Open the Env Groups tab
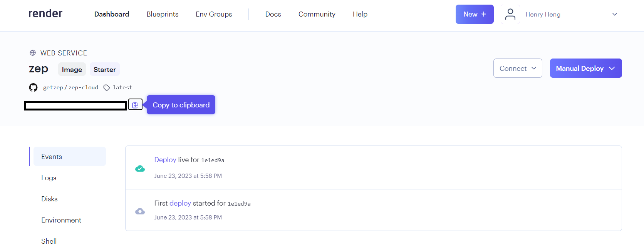Viewport: 644px width, 251px height. pyautogui.click(x=214, y=14)
